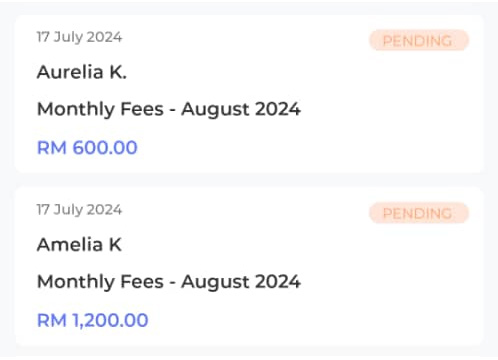Click the RM 600.00 amount
This screenshot has width=498, height=360.
(x=87, y=147)
